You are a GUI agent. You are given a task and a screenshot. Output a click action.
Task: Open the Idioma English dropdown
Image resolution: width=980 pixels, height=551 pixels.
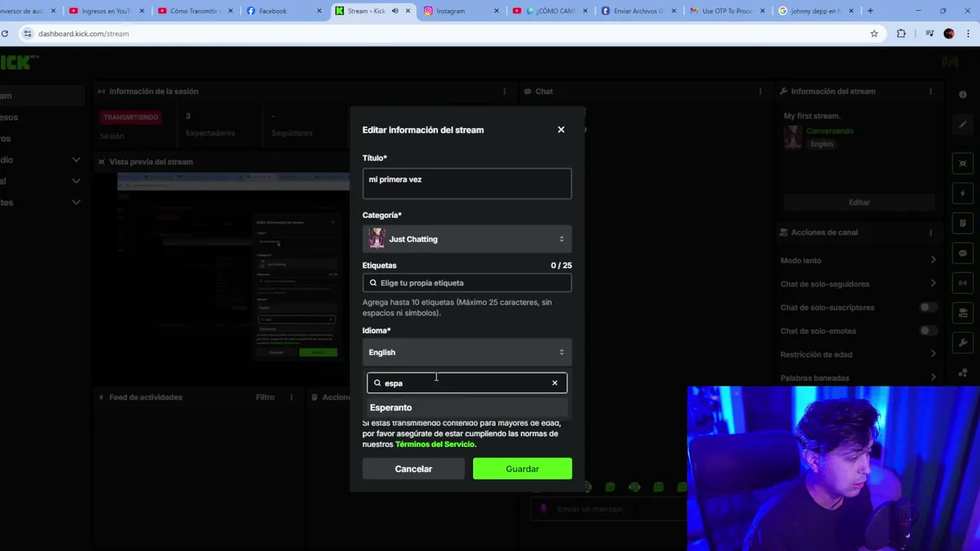(467, 352)
